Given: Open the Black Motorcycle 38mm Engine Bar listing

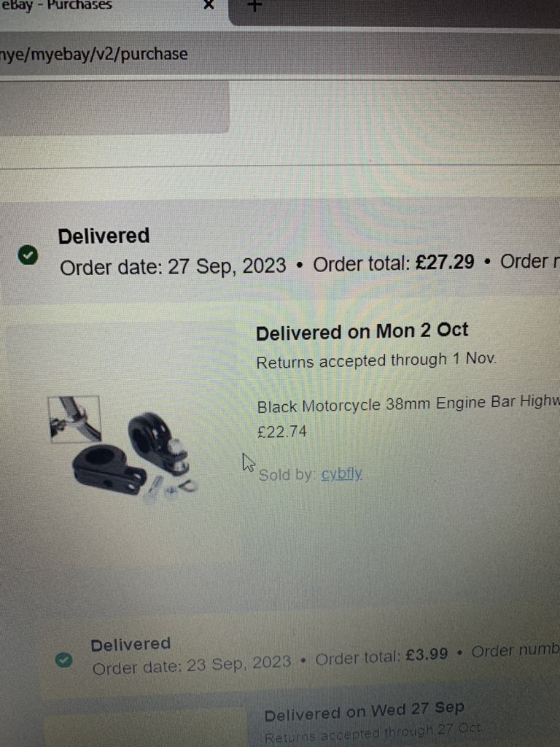Looking at the screenshot, I should [x=408, y=404].
